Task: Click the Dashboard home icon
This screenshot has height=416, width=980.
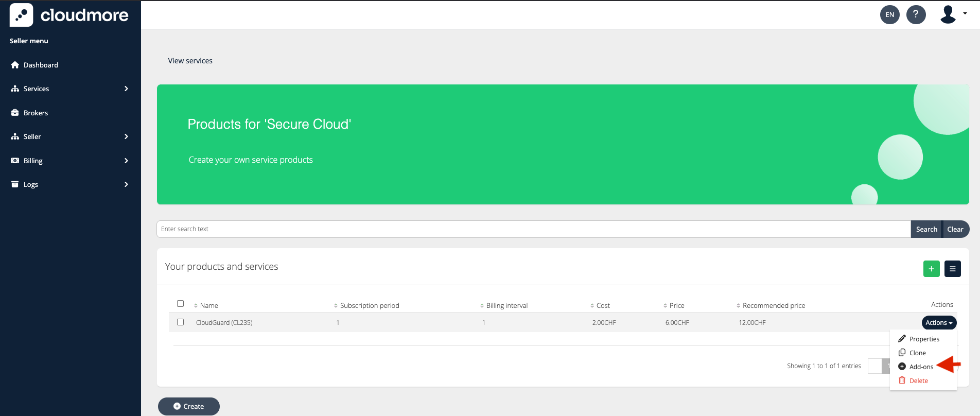Action: (x=15, y=65)
